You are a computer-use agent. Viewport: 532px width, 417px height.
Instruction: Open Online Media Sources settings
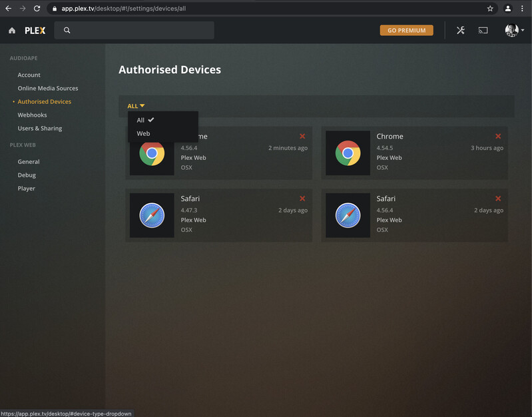tap(48, 89)
